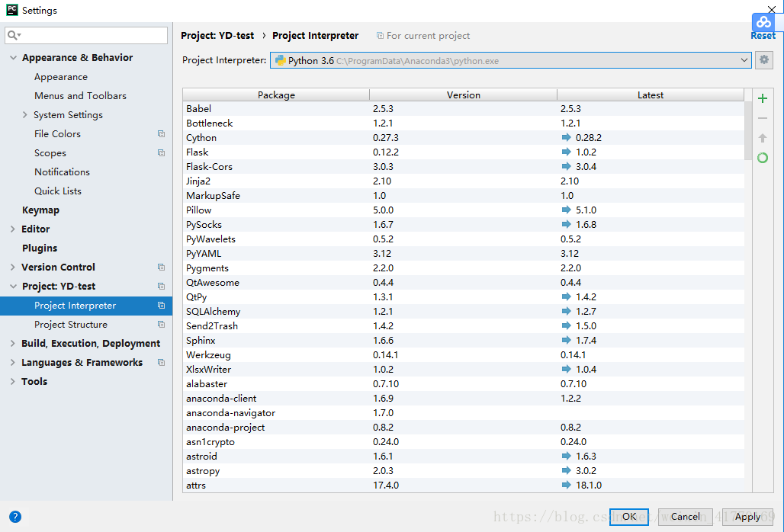The width and height of the screenshot is (784, 532).
Task: Select the SQLAlchemy package row
Action: tap(464, 311)
